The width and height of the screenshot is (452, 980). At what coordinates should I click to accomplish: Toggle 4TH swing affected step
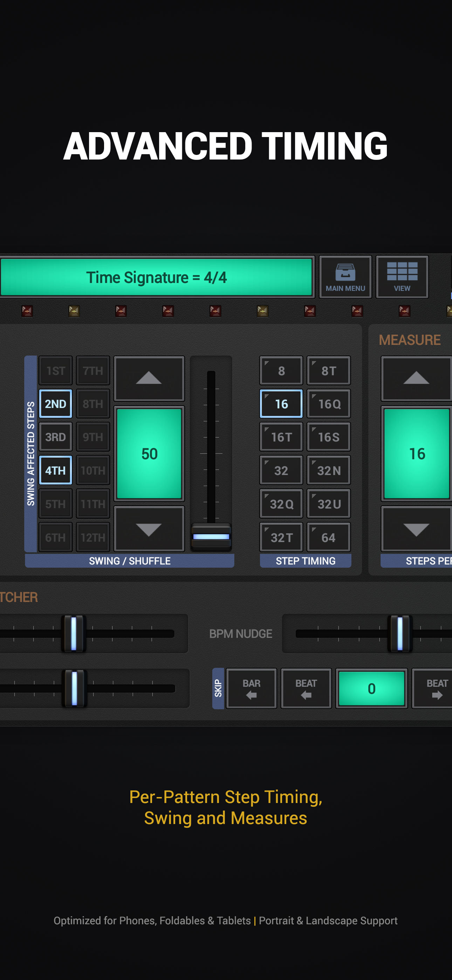tap(56, 470)
